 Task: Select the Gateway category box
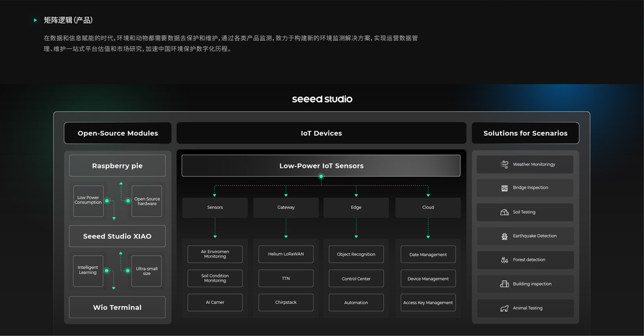coord(286,207)
